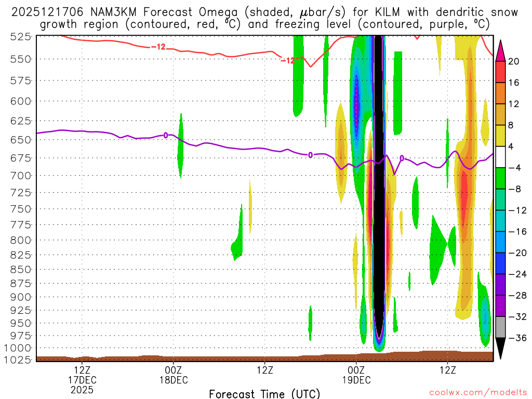Viewport: 532px width, 399px height.
Task: Click the 525 pressure level label
Action: pos(21,37)
